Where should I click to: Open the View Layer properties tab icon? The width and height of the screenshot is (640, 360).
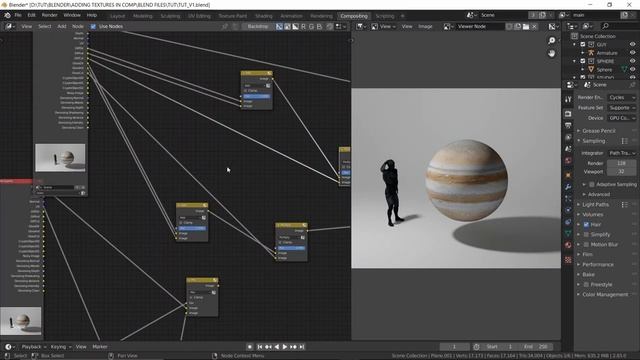point(568,138)
